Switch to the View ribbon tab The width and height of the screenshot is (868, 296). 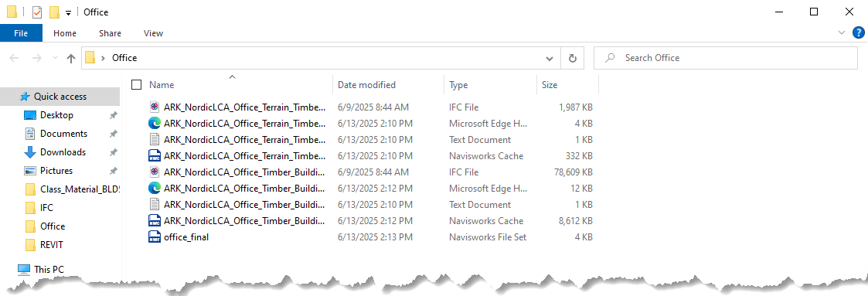coord(153,33)
